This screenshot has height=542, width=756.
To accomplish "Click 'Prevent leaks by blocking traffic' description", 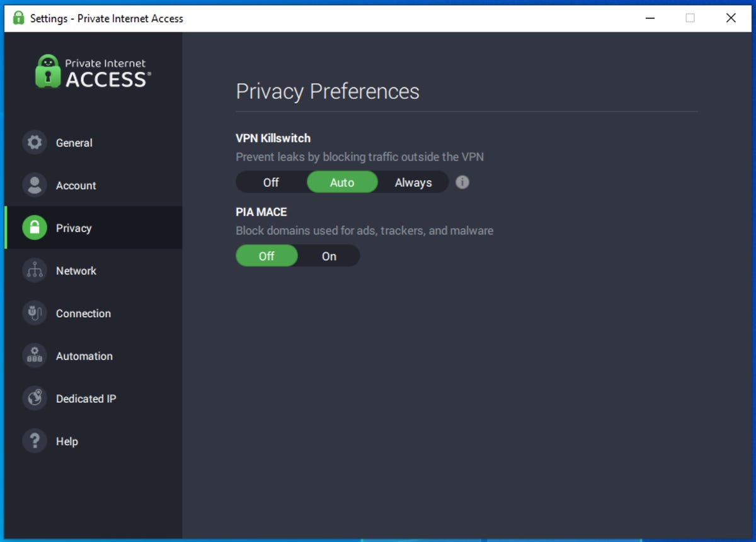I will pos(360,157).
